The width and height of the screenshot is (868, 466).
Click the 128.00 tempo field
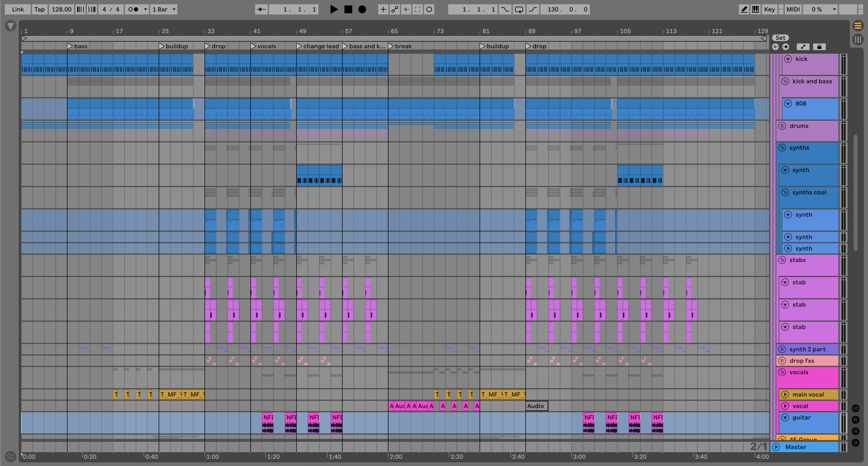click(x=61, y=9)
